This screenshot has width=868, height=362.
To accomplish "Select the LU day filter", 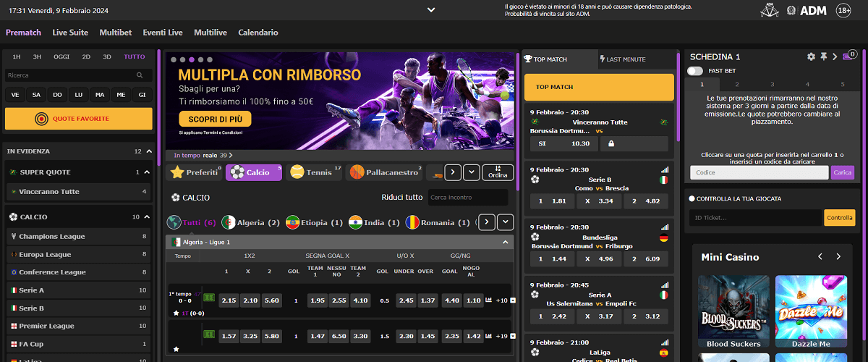I will coord(79,95).
